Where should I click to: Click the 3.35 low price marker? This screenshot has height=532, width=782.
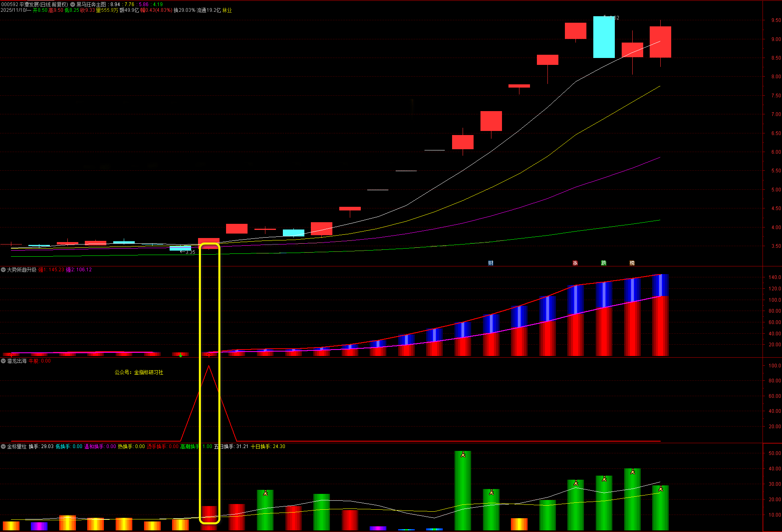point(190,252)
